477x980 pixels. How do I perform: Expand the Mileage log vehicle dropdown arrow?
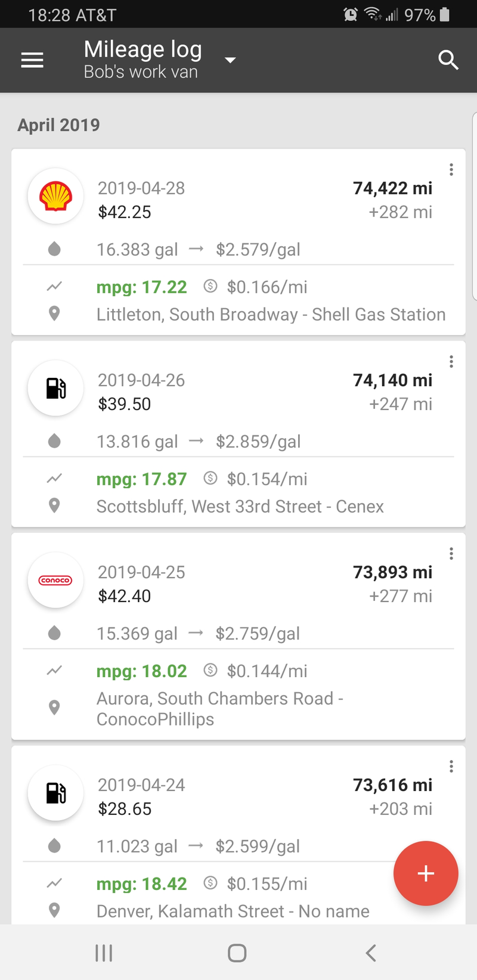coord(230,60)
